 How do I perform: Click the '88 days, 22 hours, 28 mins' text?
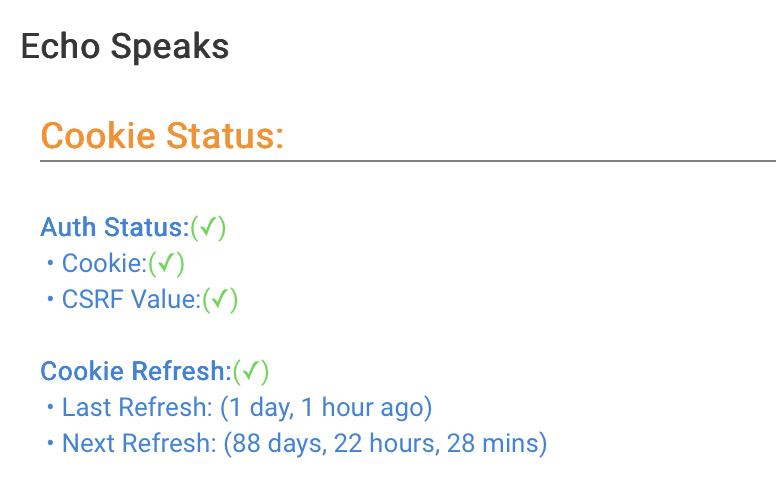386,443
